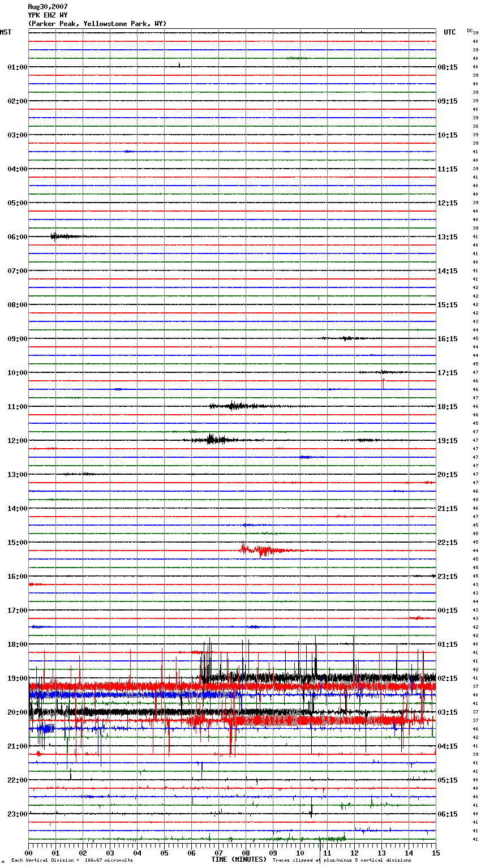Screen dimensions: 481x868
Task: Click the 02:15 UTC time label
Action: tap(448, 678)
